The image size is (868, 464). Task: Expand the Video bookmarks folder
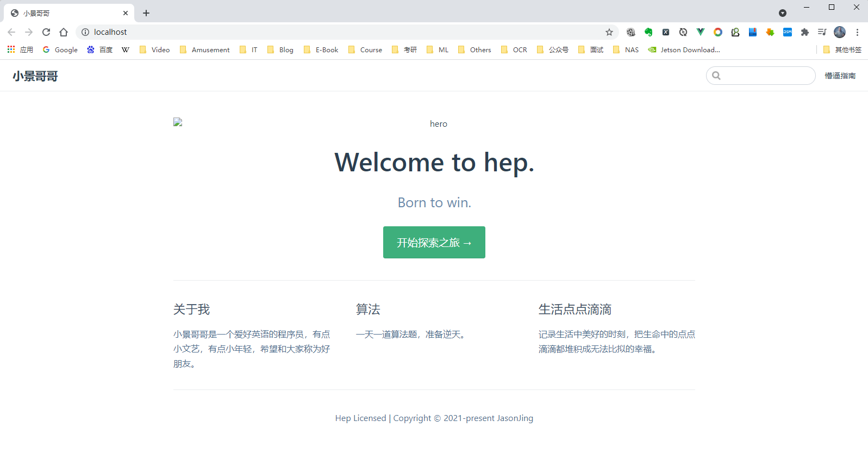[x=155, y=50]
